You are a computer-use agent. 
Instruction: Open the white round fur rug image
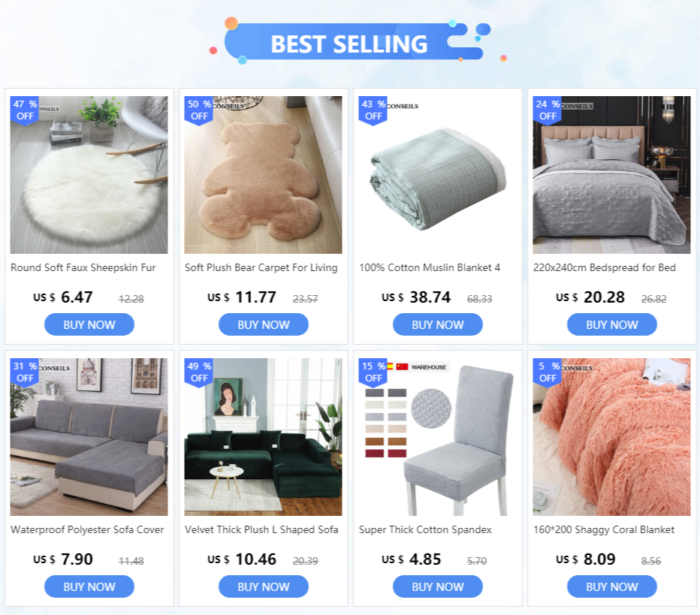pyautogui.click(x=89, y=175)
